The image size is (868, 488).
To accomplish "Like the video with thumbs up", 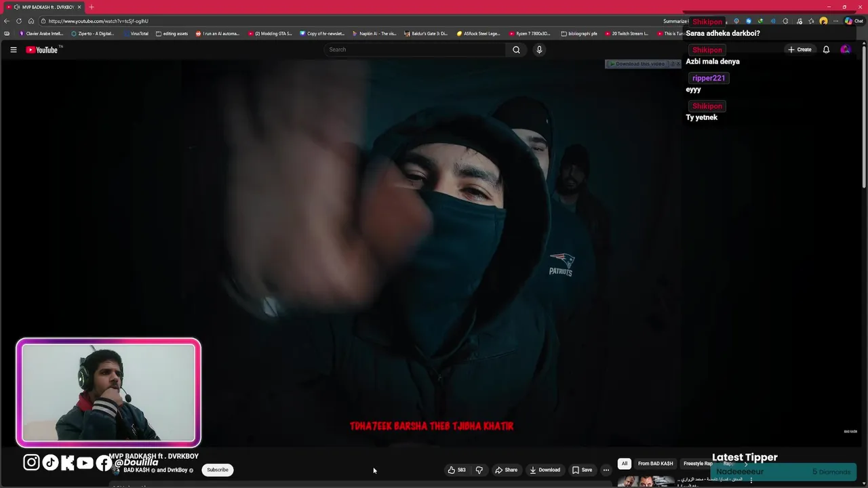I will pyautogui.click(x=456, y=470).
